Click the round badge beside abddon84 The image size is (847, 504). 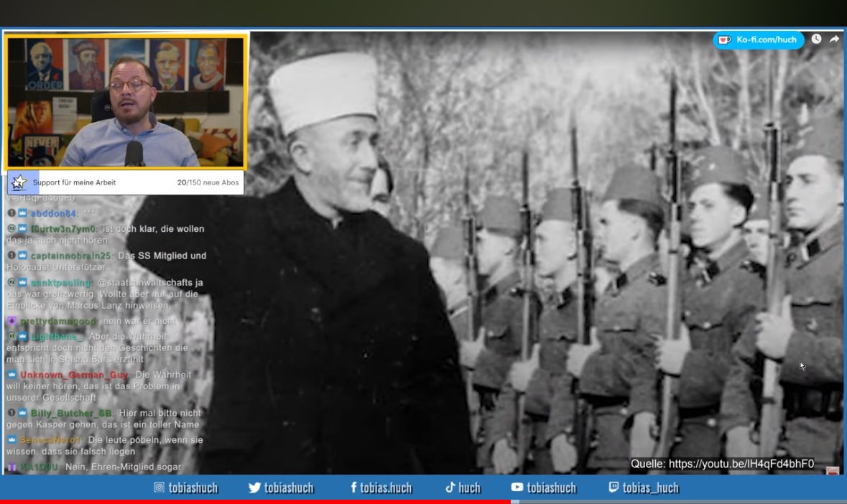click(11, 213)
